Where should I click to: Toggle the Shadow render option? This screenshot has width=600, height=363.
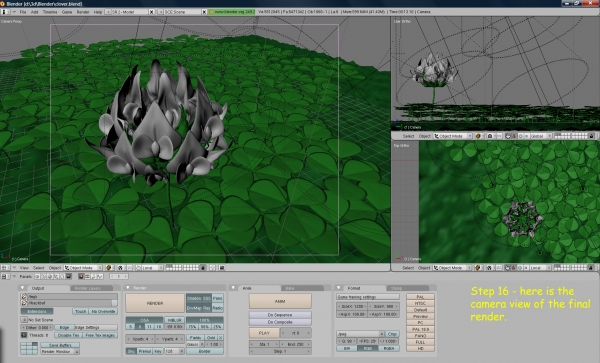tap(194, 298)
